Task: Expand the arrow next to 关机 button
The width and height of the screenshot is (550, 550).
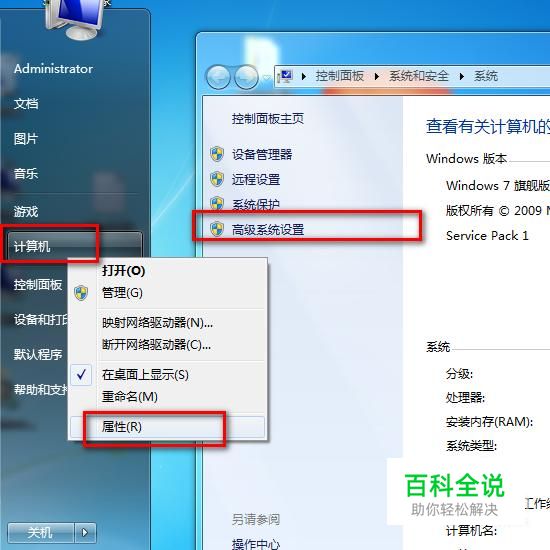Action: [x=85, y=532]
